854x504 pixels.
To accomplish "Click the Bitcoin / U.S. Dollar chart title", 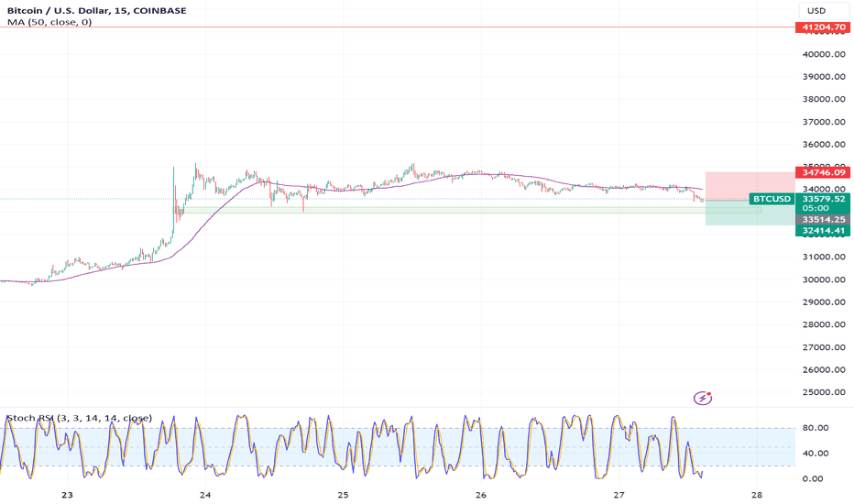I will tap(96, 10).
